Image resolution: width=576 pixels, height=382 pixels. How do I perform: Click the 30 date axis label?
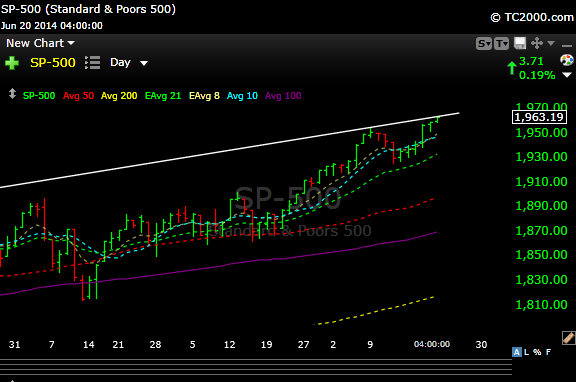pos(481,345)
